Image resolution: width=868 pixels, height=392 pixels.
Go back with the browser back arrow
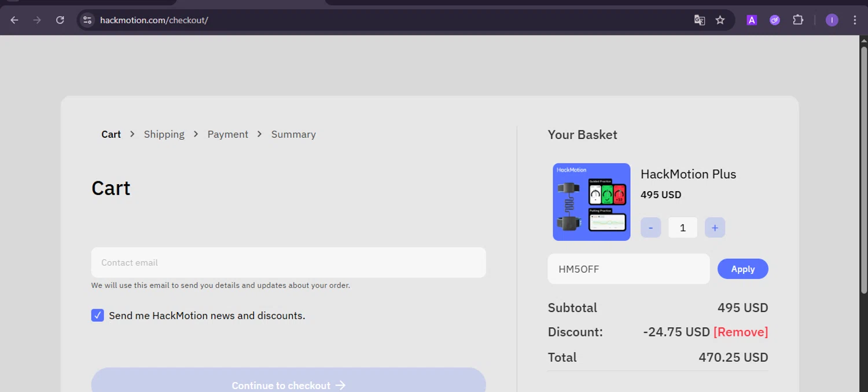pos(14,20)
